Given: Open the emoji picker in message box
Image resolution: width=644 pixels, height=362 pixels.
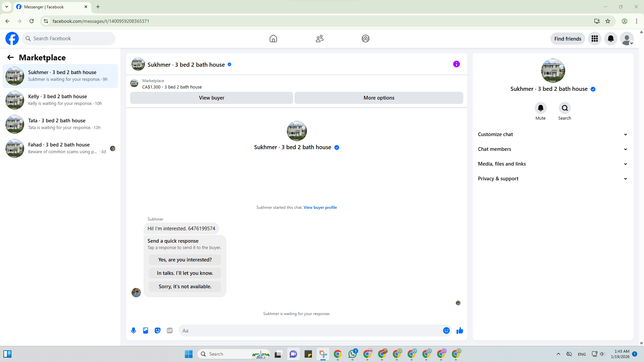Looking at the screenshot, I should (446, 330).
